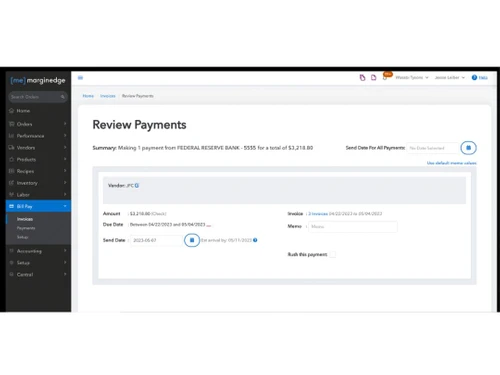
Task: Expand the Orders menu chevron
Action: click(x=65, y=124)
